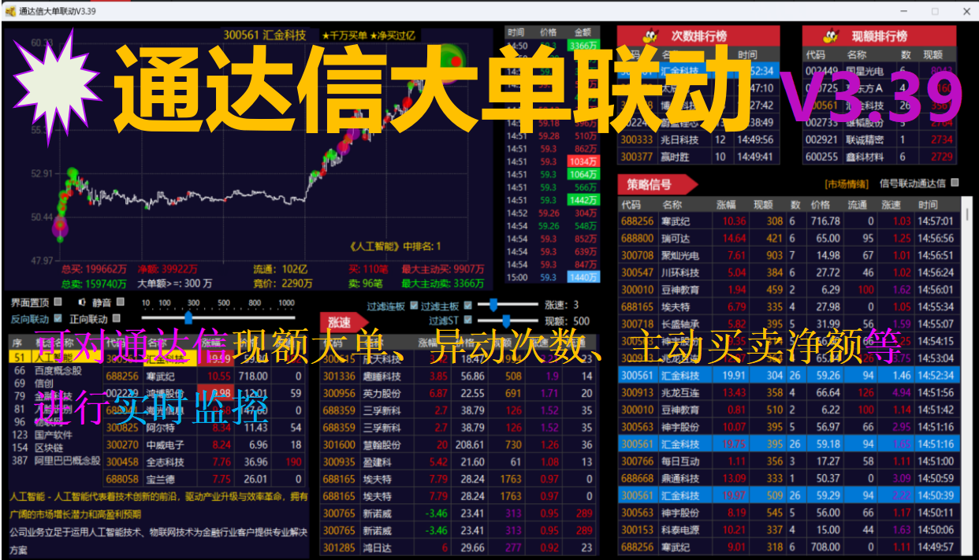The width and height of the screenshot is (979, 560).
Task: Select 300935 盈建科 in 涨速 list
Action: 459,462
